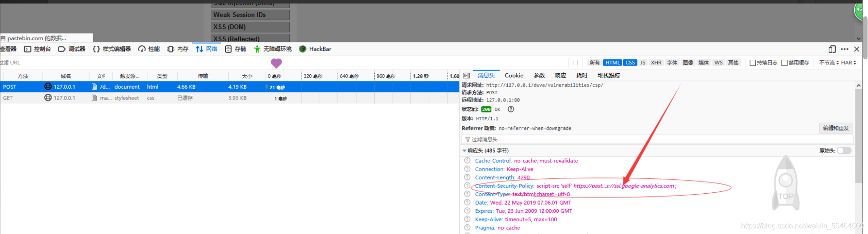Close the developer tools panel

pos(857,49)
